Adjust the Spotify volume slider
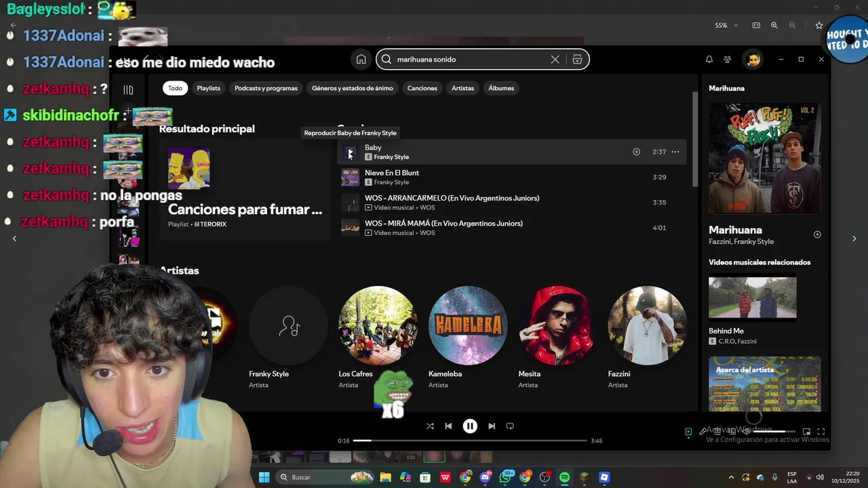This screenshot has height=488, width=868. point(772,432)
